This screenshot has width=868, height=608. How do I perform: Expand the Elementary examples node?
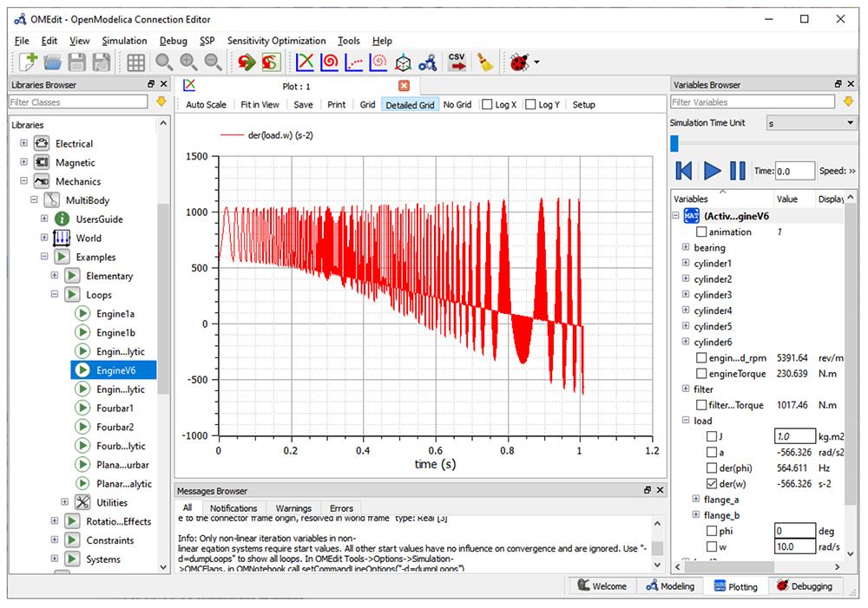54,276
